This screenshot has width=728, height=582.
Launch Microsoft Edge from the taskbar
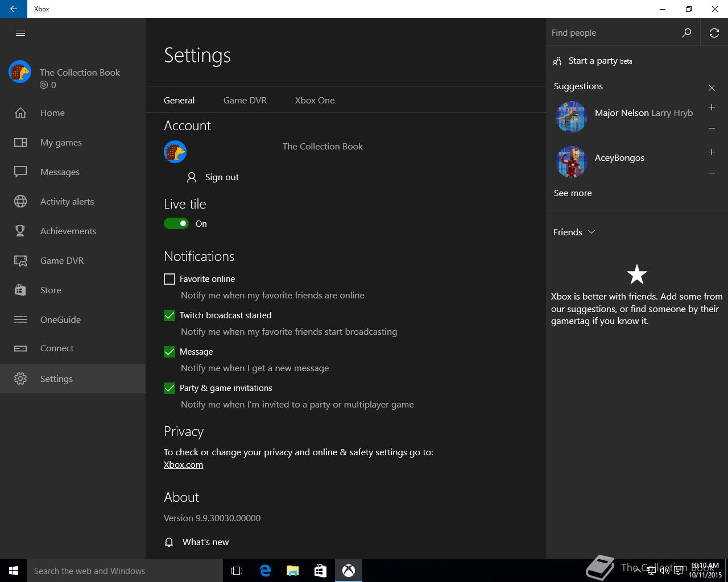tap(265, 571)
